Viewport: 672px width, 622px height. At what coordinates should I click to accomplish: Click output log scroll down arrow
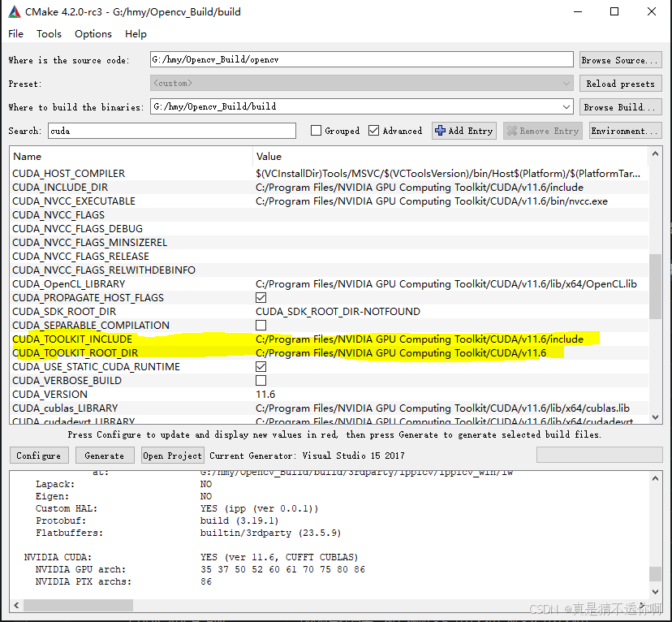[655, 592]
